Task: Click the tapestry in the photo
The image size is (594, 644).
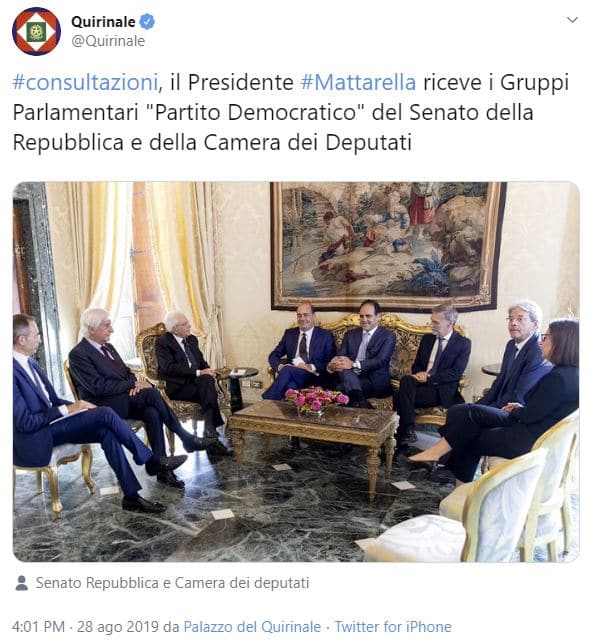Action: (x=388, y=245)
